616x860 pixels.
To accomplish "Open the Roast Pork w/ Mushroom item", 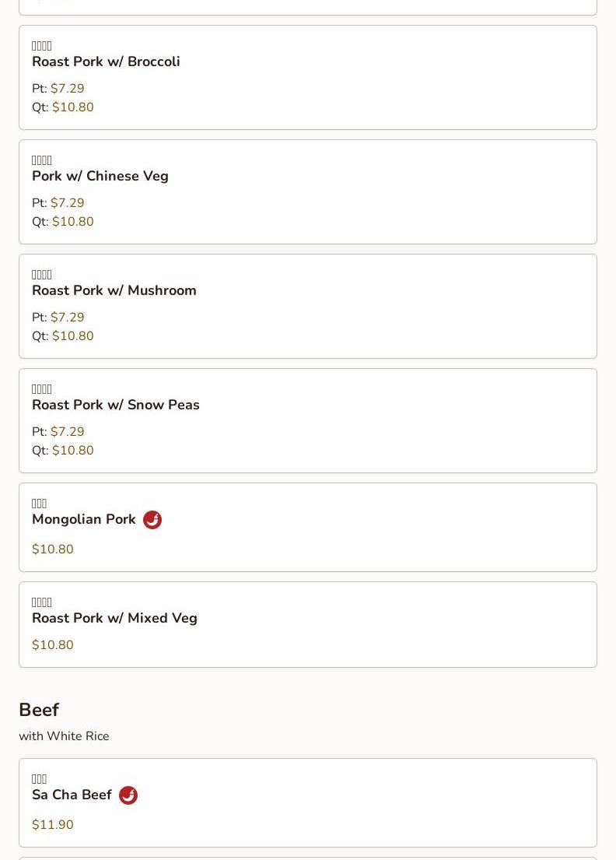I will pos(114,290).
